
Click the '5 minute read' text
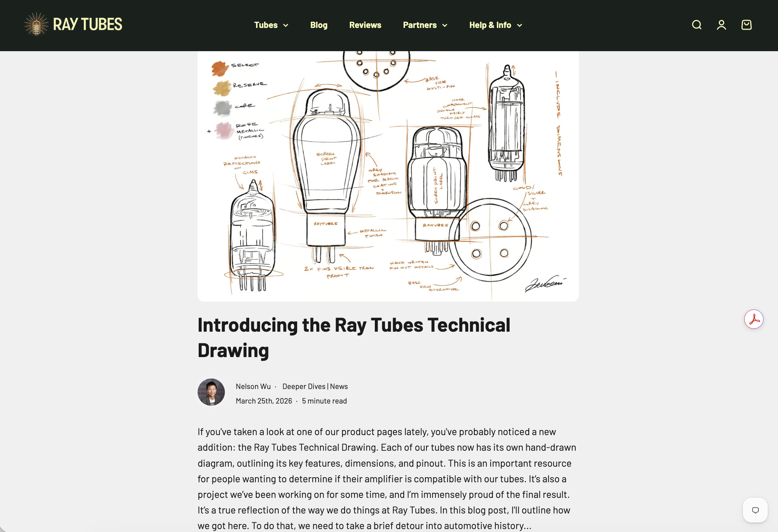pyautogui.click(x=324, y=401)
